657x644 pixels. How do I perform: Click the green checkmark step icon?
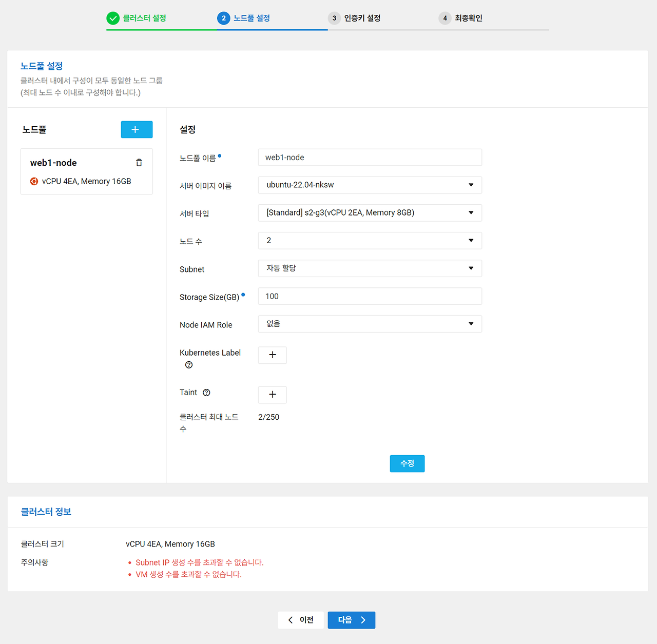coord(113,18)
